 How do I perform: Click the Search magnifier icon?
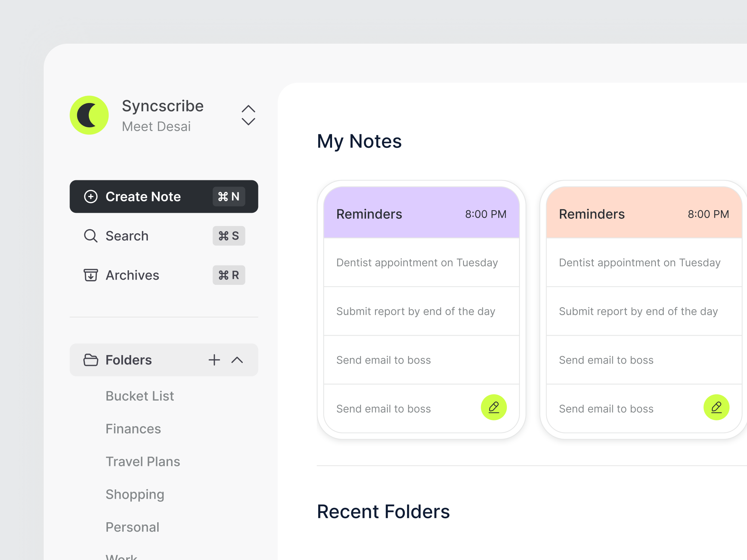[90, 236]
